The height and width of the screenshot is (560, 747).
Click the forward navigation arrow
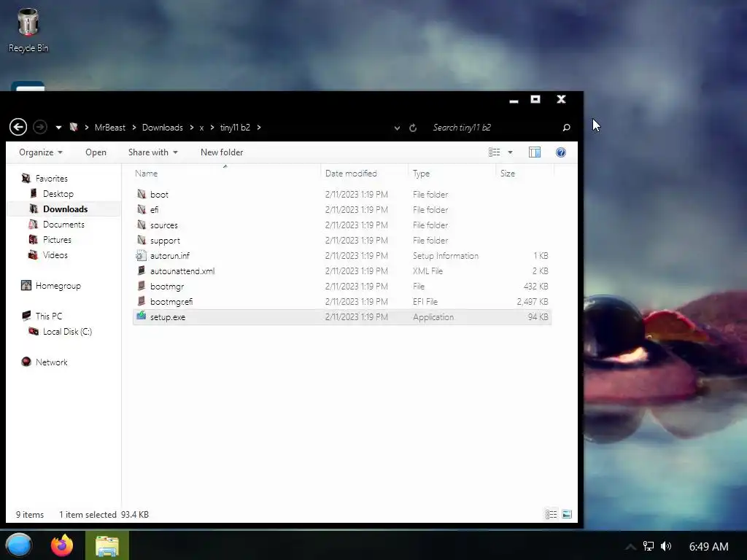click(40, 127)
